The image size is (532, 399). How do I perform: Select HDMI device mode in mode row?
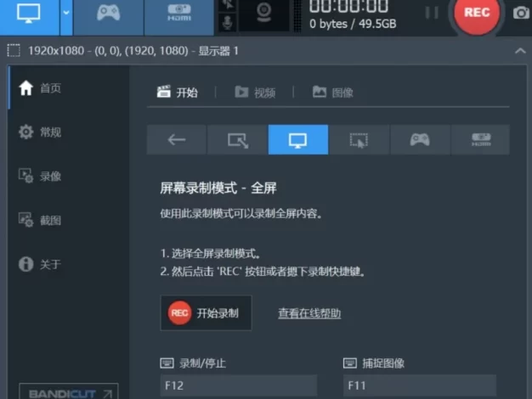[480, 140]
